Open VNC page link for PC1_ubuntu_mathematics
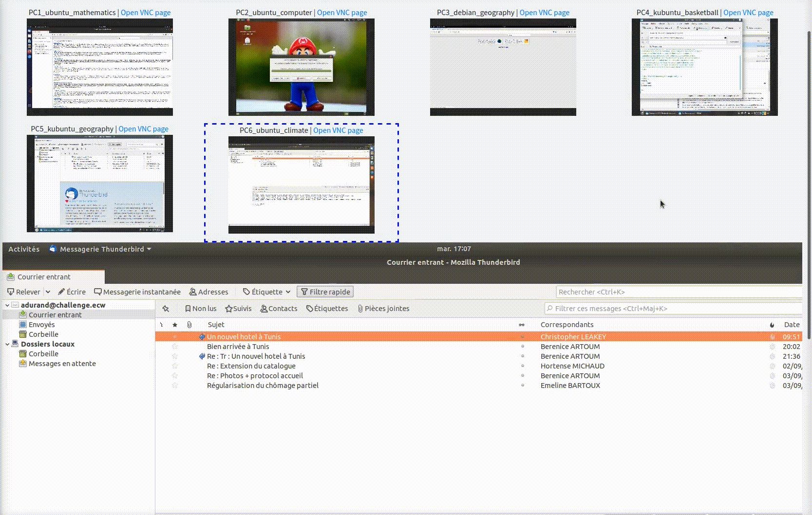Screen dimensions: 812x515 (x=146, y=13)
